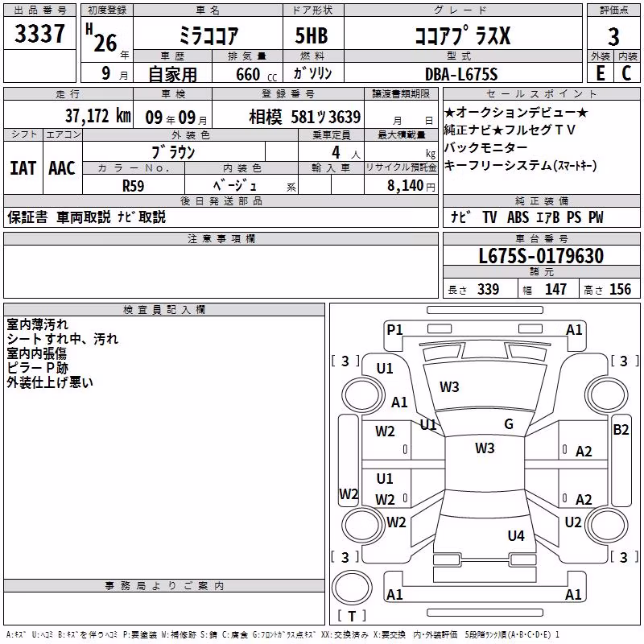Click the AAC air conditioner value

click(62, 168)
